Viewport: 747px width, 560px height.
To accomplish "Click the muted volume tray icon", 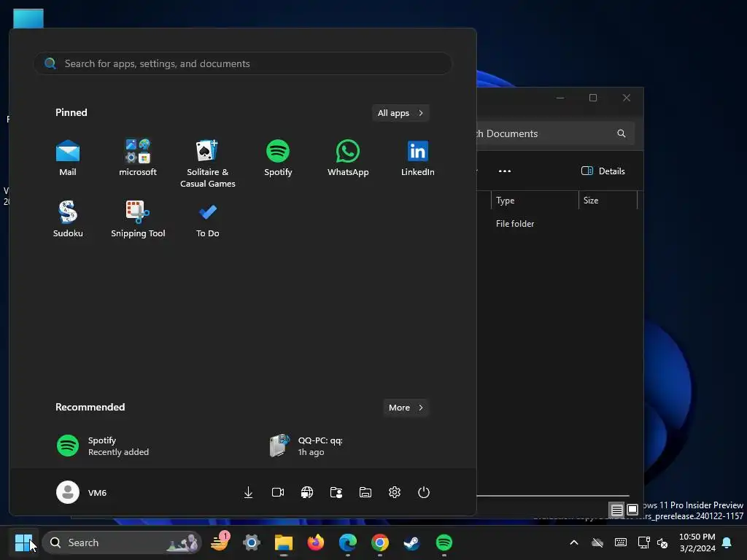I will pos(662,542).
